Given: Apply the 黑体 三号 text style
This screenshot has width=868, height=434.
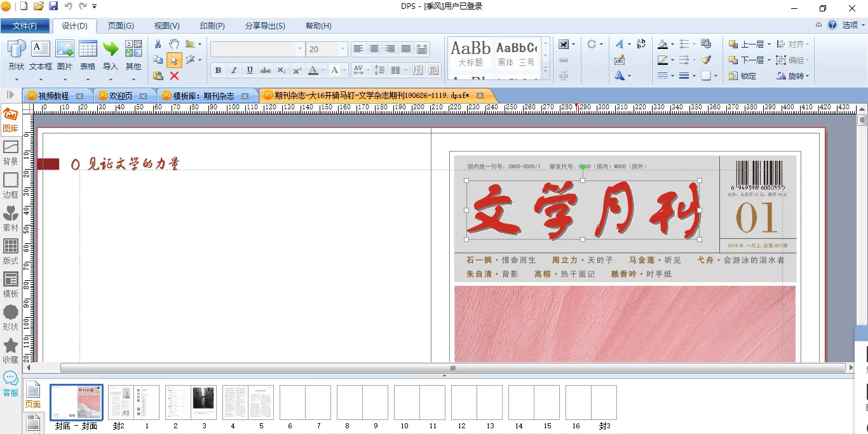Looking at the screenshot, I should click(x=517, y=55).
